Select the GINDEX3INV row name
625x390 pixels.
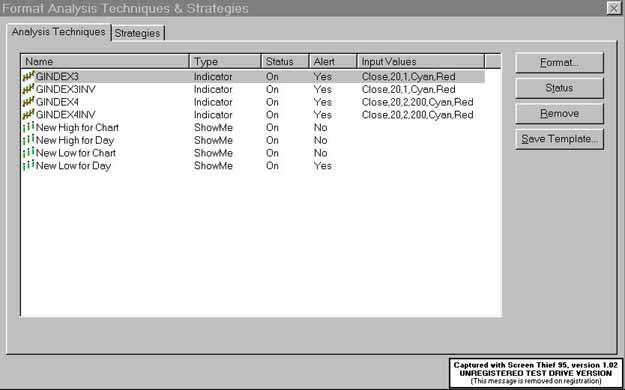[x=66, y=89]
